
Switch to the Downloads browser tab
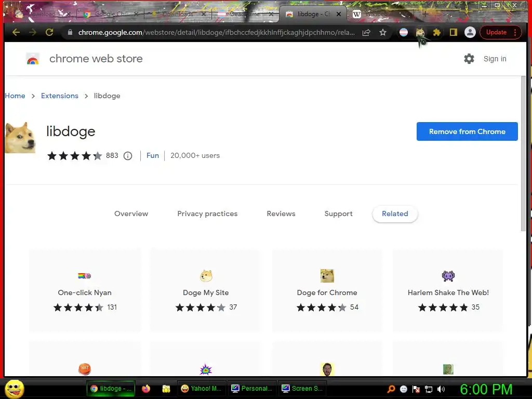coord(178,14)
